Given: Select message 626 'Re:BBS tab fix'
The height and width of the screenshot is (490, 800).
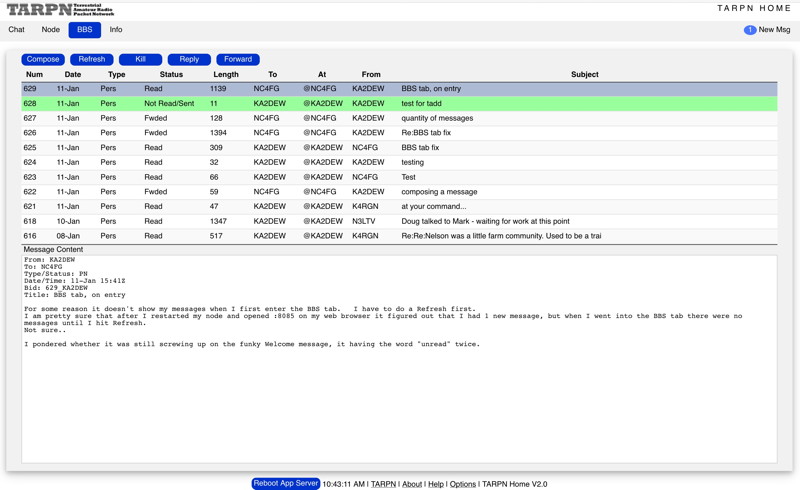Looking at the screenshot, I should 399,133.
